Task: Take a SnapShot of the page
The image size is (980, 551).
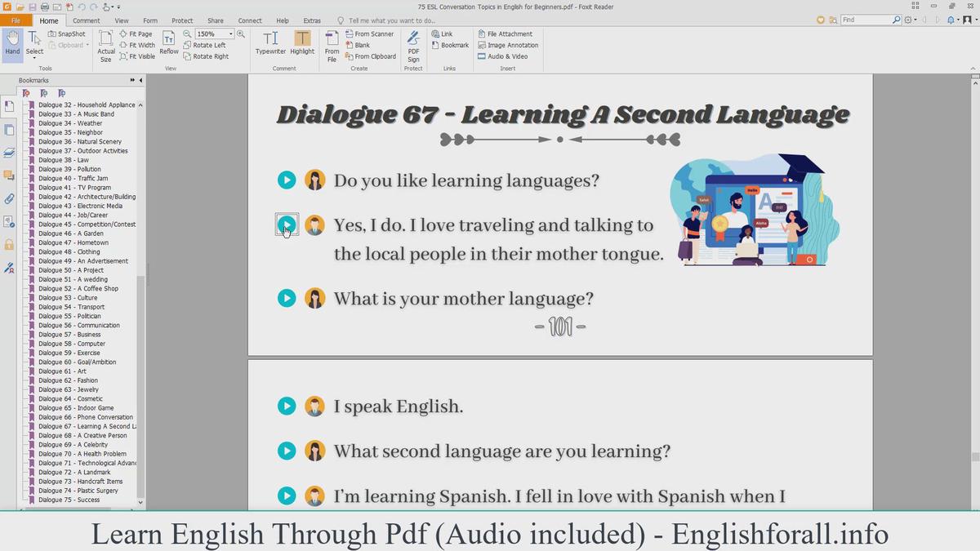Action: pos(67,34)
